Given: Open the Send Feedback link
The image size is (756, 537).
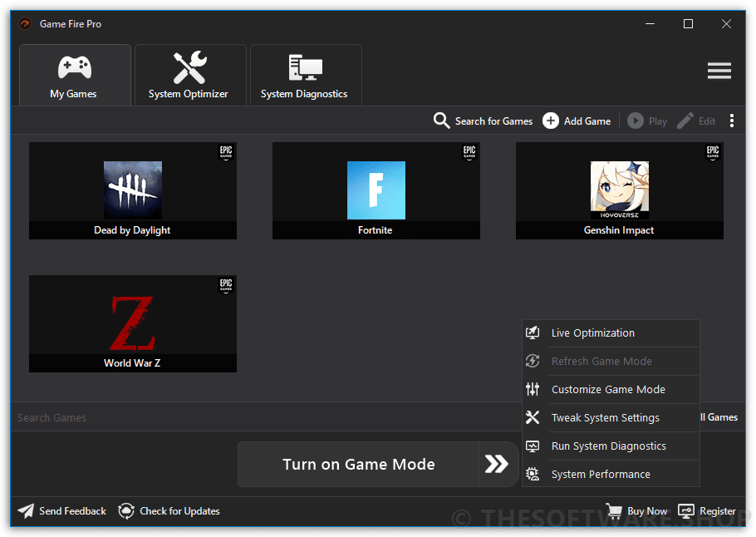Looking at the screenshot, I should 72,511.
